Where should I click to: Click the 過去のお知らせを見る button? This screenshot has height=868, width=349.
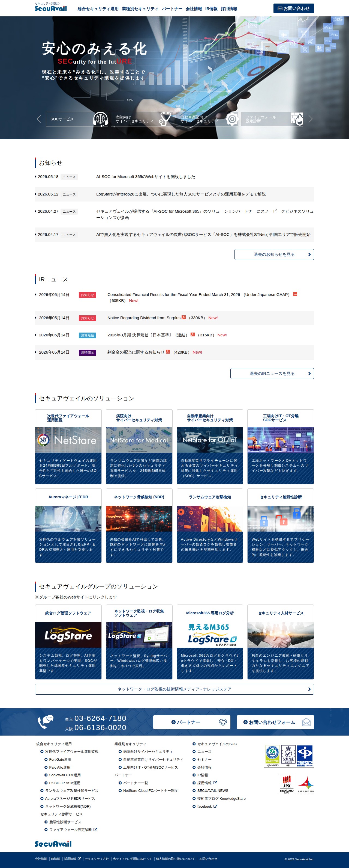(274, 254)
